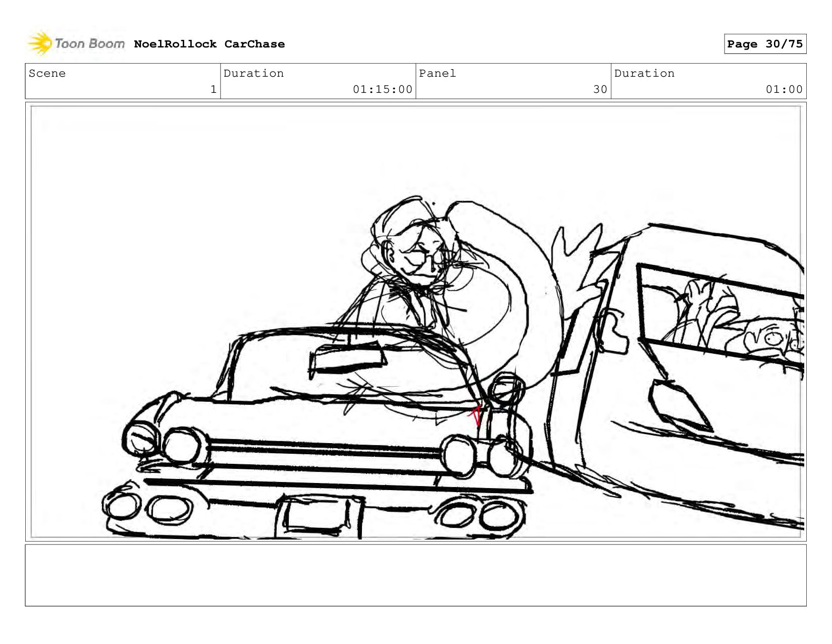Click the Toon Boom logo

pyautogui.click(x=76, y=43)
